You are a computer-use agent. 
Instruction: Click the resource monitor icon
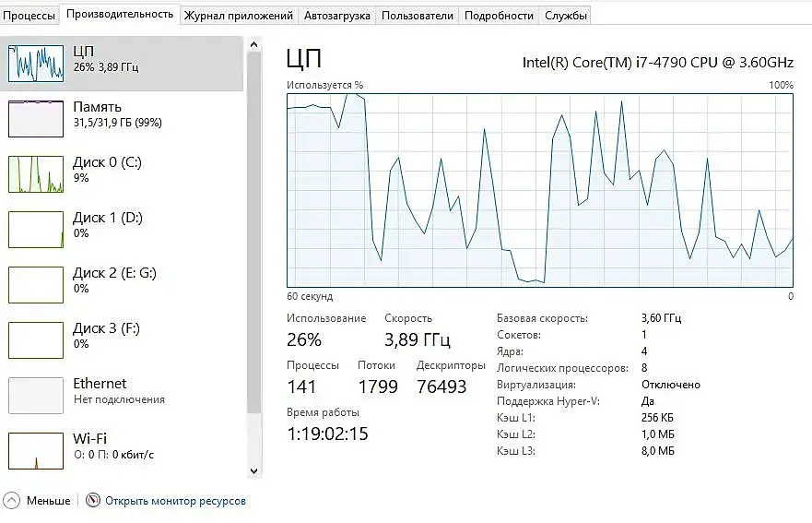(92, 500)
